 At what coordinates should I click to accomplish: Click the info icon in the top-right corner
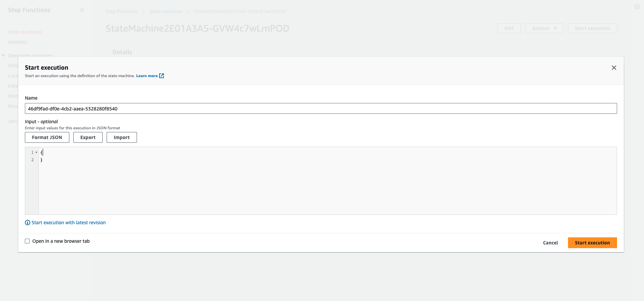(x=637, y=6)
